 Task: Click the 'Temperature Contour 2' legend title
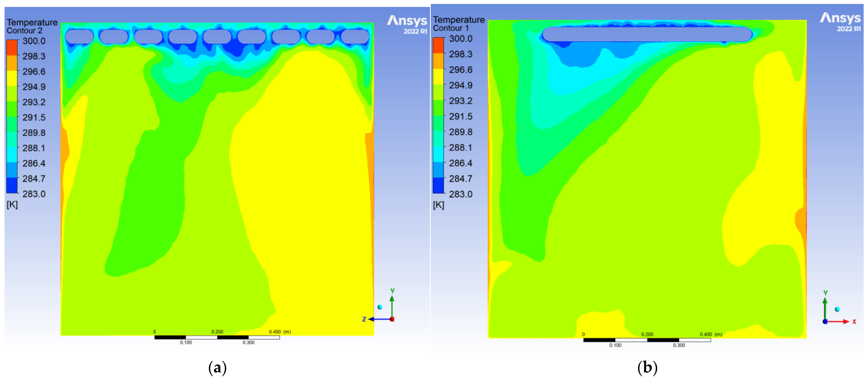(32, 26)
